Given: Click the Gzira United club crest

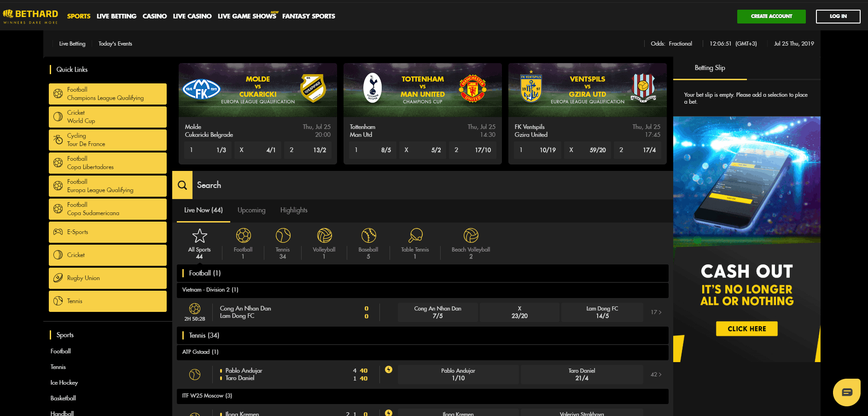Looking at the screenshot, I should [643, 88].
